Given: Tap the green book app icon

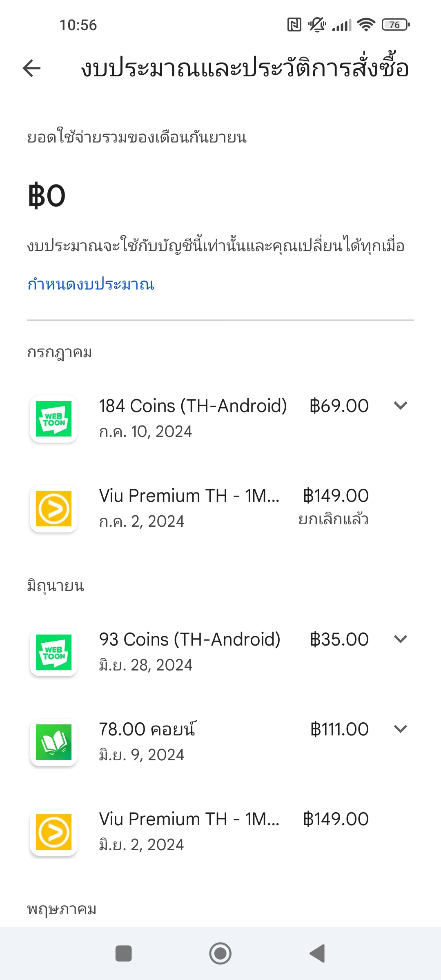Looking at the screenshot, I should coord(54,742).
